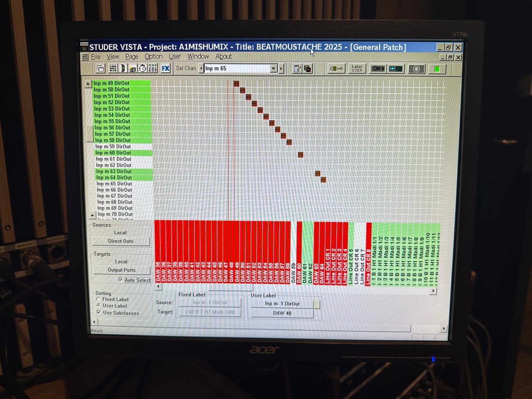The image size is (532, 399).
Task: Open the User menu
Action: pos(175,57)
